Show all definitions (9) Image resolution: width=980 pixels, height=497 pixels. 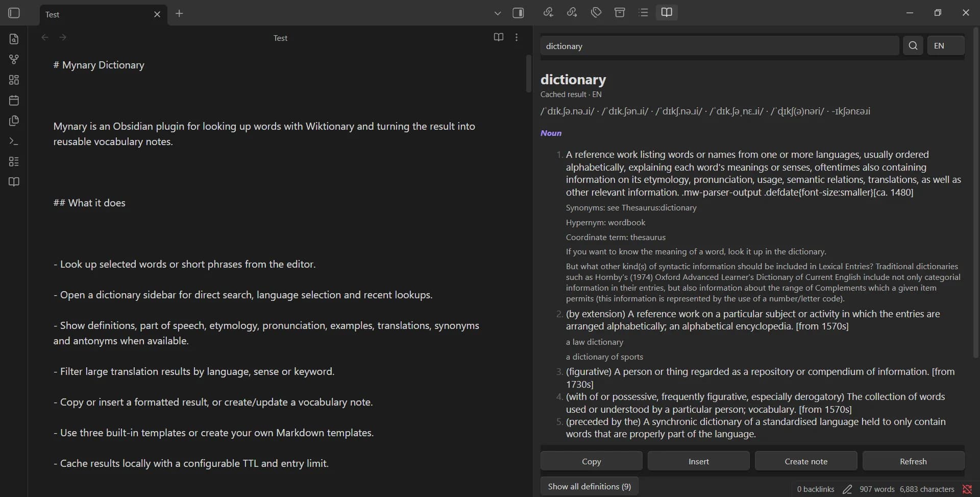[x=590, y=486]
